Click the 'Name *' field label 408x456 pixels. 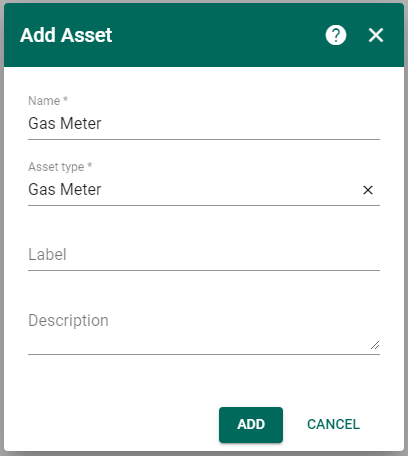[x=48, y=101]
